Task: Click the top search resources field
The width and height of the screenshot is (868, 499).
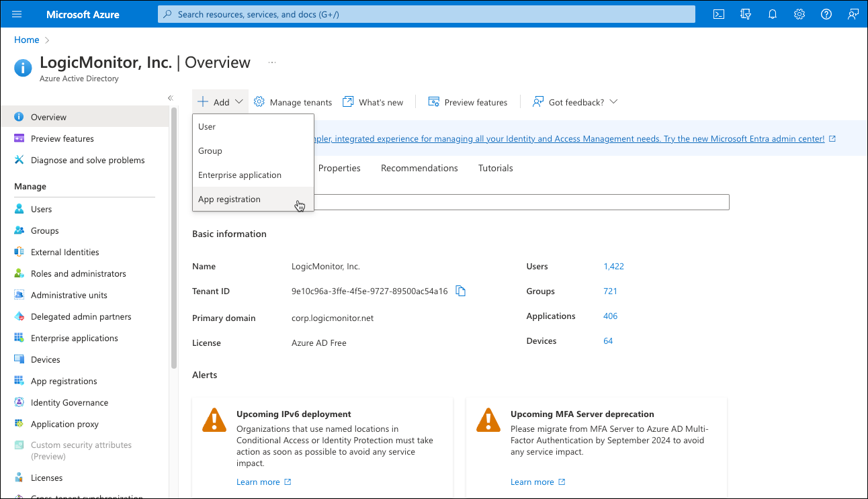Action: (427, 14)
